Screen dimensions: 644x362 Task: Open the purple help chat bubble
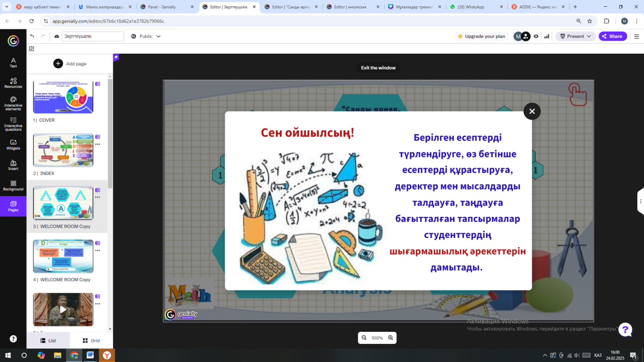pos(625,330)
